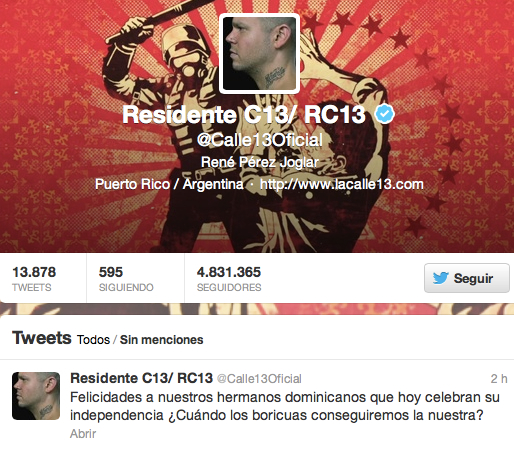The image size is (514, 450).
Task: Click the Tweets section heading
Action: (x=42, y=338)
